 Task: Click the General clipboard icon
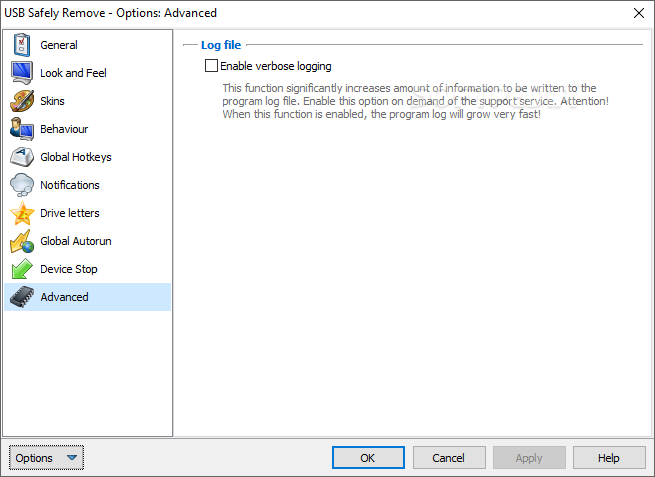22,45
